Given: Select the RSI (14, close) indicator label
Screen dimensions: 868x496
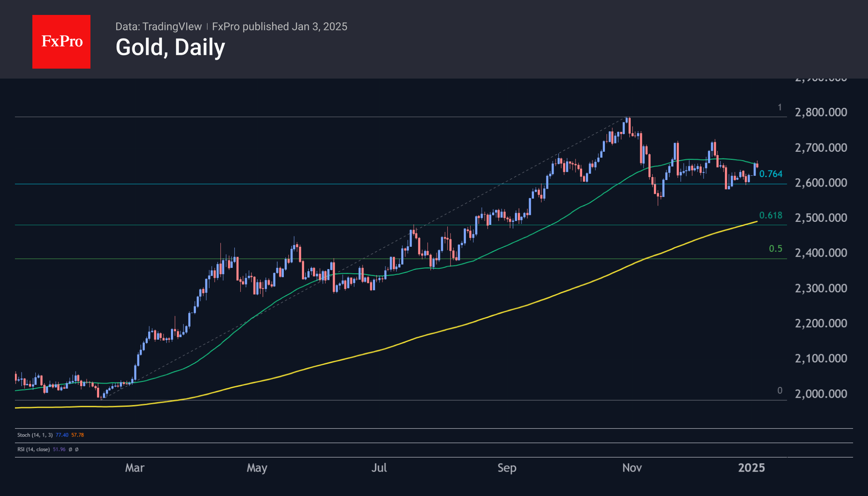Looking at the screenshot, I should [x=33, y=449].
